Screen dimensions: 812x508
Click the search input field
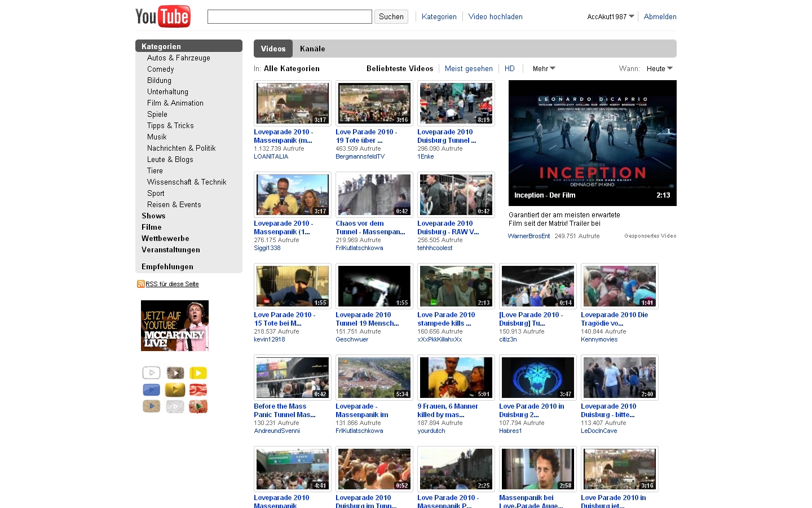click(x=290, y=17)
